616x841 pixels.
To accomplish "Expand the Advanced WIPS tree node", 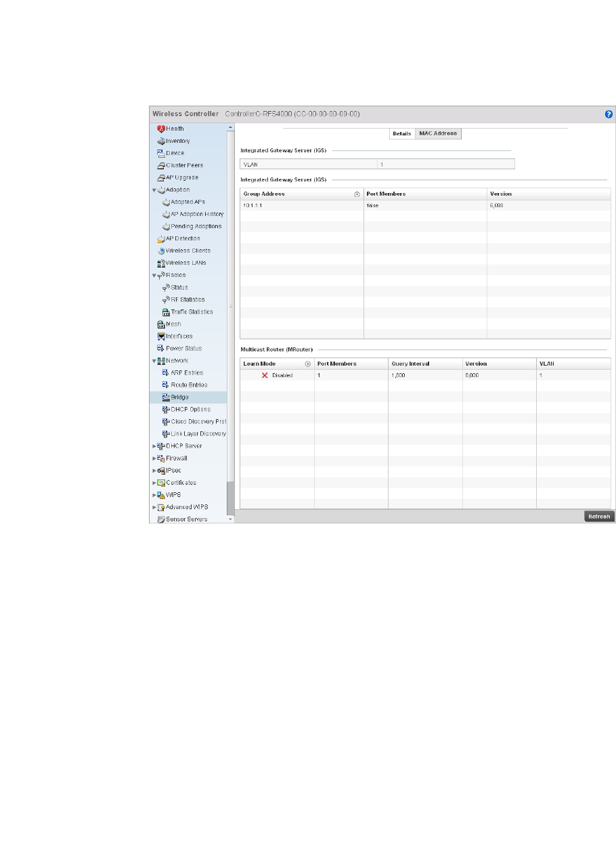I will coord(154,507).
